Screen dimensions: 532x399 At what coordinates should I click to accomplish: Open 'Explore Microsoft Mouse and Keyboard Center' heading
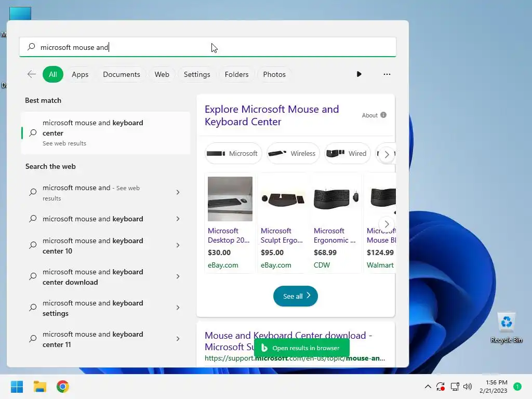point(272,115)
